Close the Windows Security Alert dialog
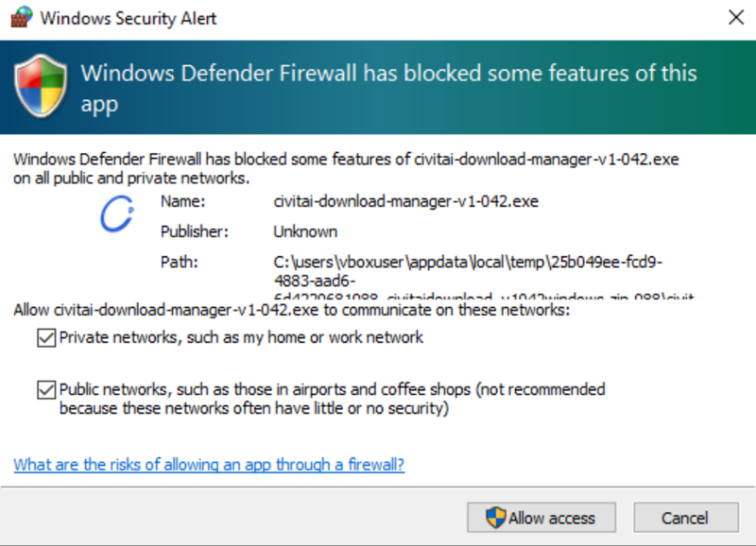This screenshot has height=546, width=756. pos(736,18)
